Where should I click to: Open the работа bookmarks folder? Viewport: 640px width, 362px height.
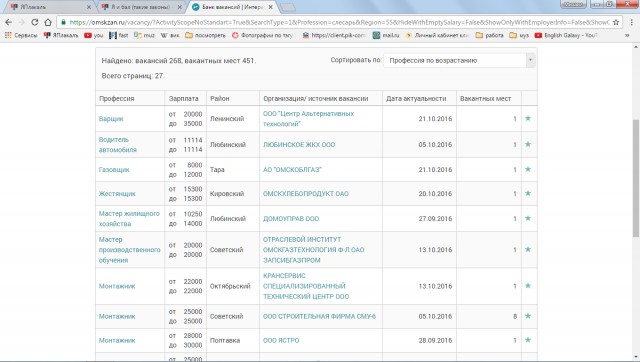489,36
